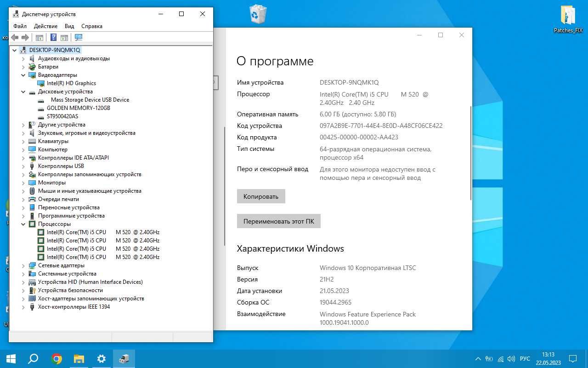Click the taskbar Search magnifier icon
588x368 pixels.
tap(33, 359)
